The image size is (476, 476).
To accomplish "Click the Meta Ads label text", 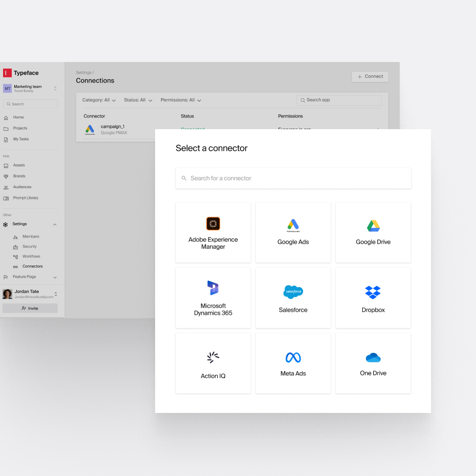I will click(x=293, y=374).
